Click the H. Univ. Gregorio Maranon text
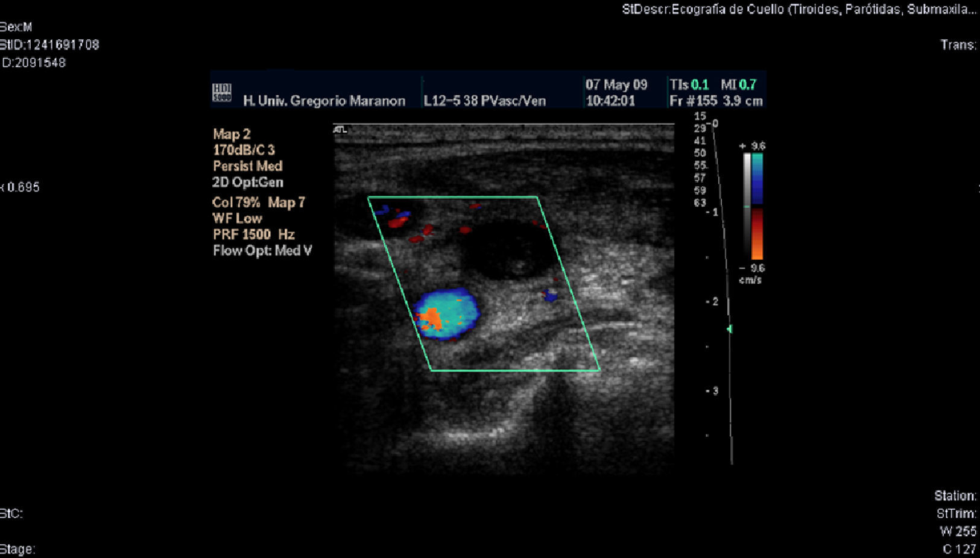Image resolution: width=980 pixels, height=558 pixels. 324,101
